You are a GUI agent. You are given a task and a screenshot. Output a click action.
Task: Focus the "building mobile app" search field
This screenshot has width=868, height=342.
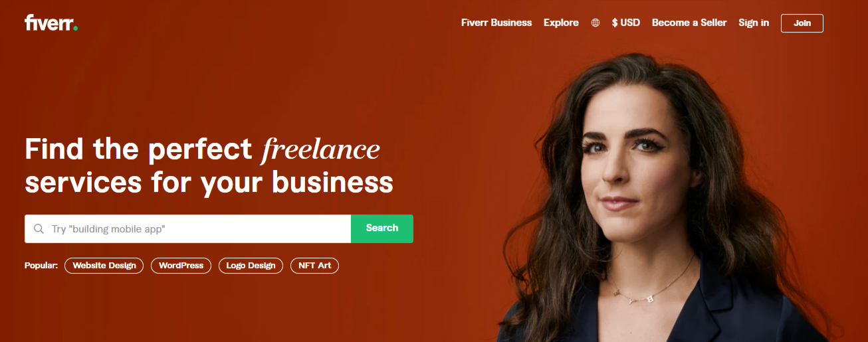[x=188, y=228]
